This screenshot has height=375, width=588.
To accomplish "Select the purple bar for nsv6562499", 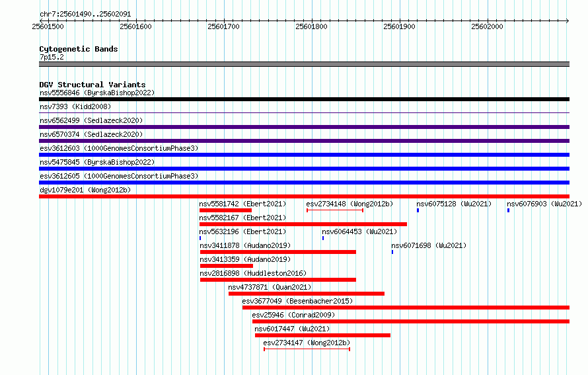I will click(304, 127).
